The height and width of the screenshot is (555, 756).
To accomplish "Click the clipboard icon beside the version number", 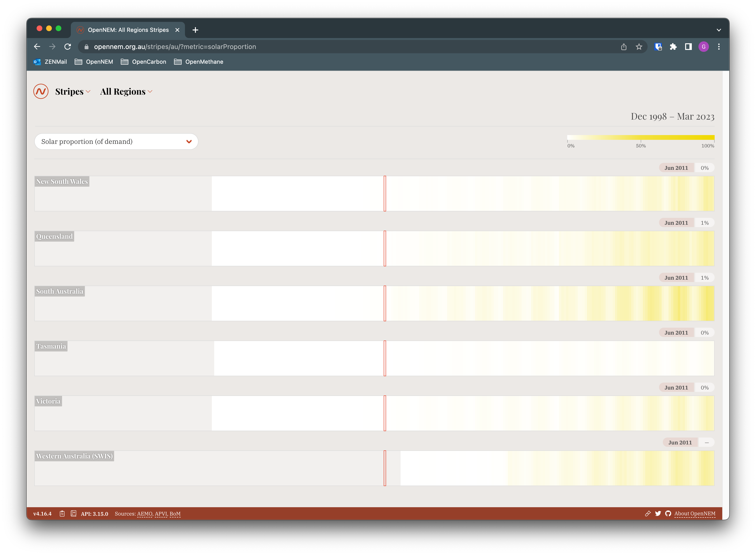I will [62, 513].
